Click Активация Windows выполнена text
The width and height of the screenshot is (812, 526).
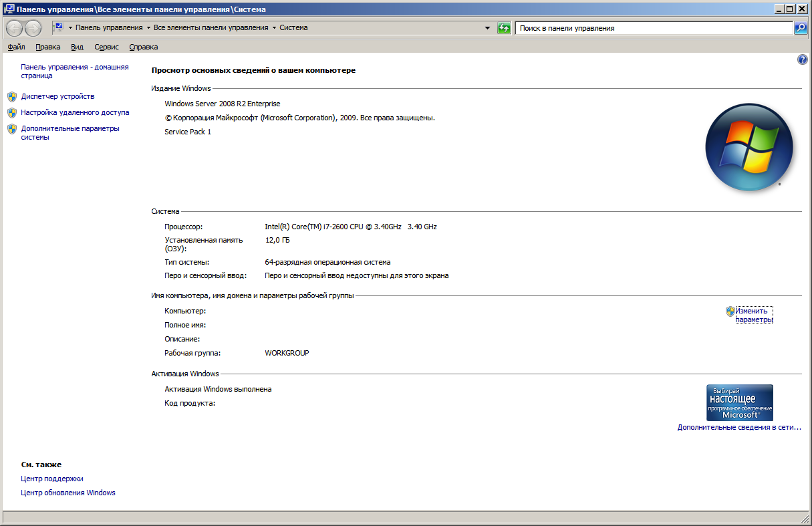pos(218,389)
